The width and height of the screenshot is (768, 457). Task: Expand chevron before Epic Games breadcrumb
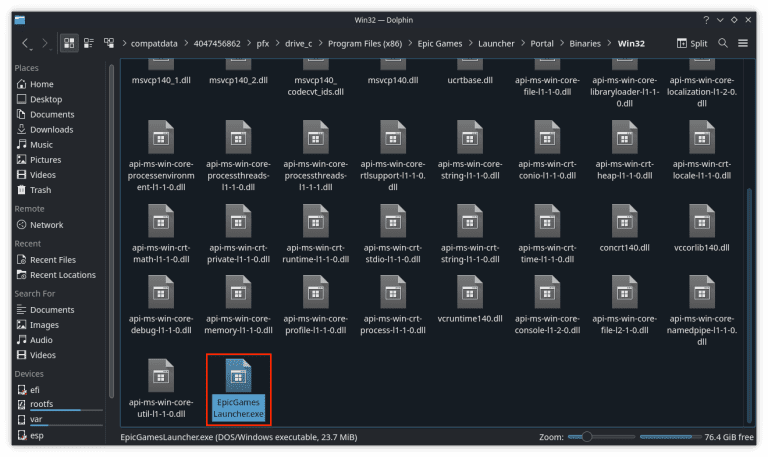(x=410, y=44)
